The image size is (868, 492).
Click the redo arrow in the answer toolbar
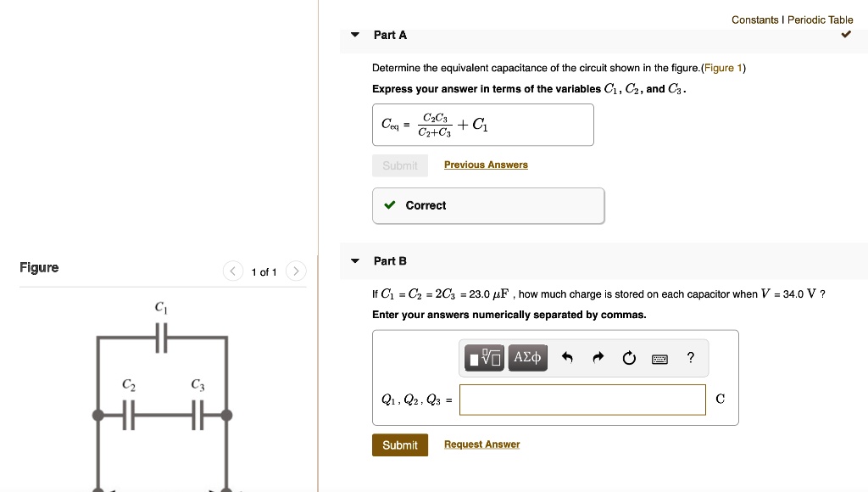click(598, 358)
